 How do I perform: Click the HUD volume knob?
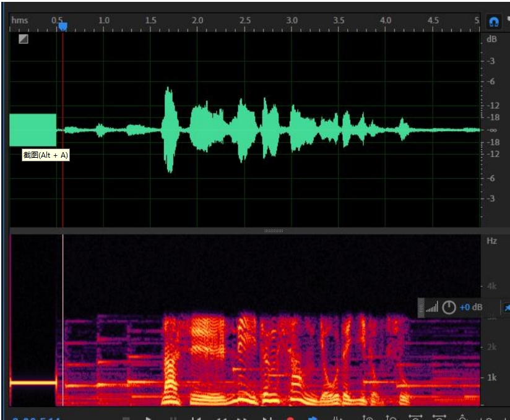449,307
